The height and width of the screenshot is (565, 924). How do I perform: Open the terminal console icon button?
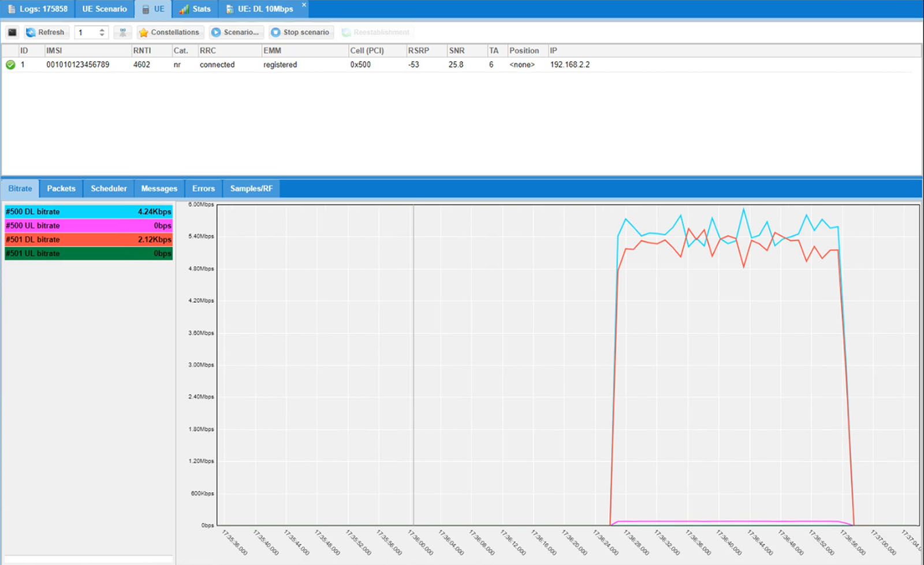click(12, 32)
